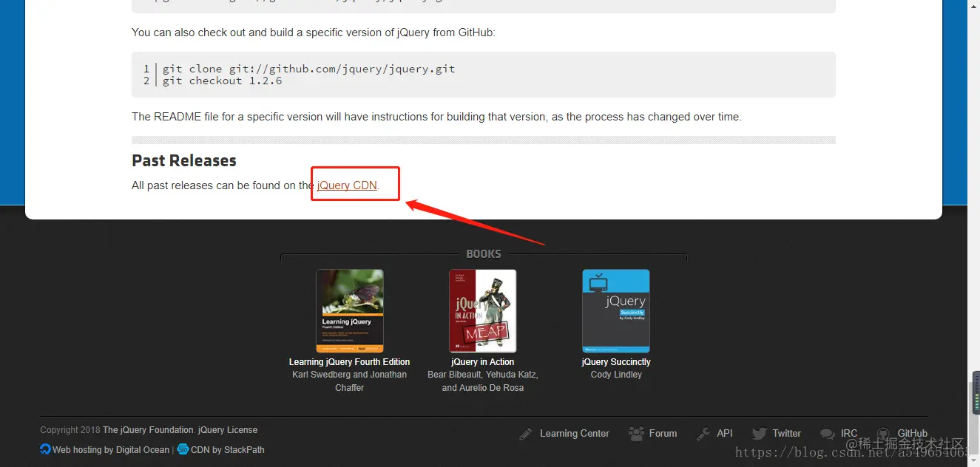Click the StackPath logo icon

click(183, 449)
